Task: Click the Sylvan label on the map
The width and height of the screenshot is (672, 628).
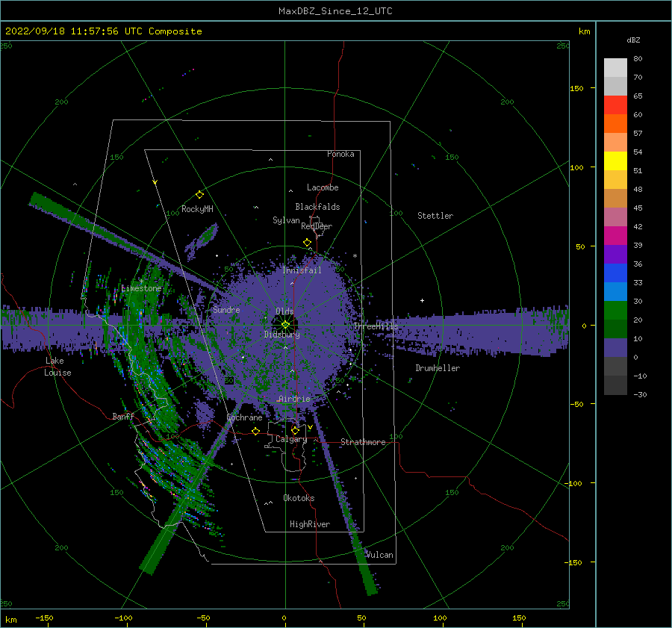Action: tap(286, 220)
